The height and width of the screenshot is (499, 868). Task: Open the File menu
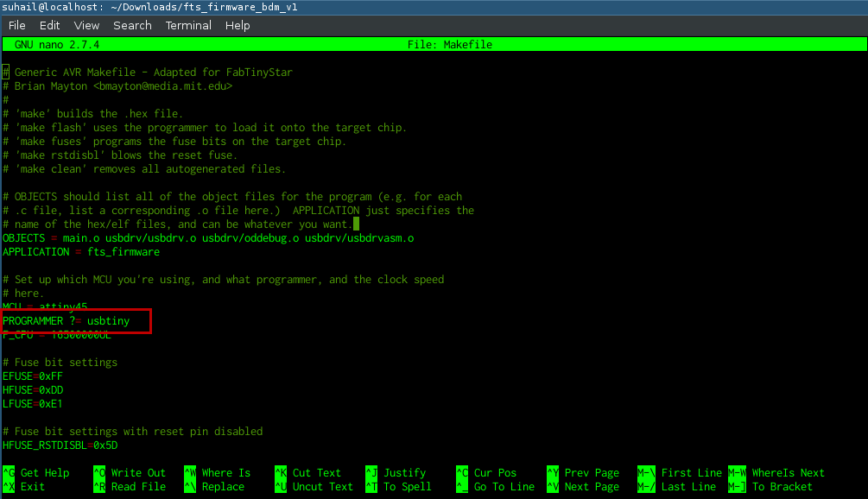tap(16, 25)
